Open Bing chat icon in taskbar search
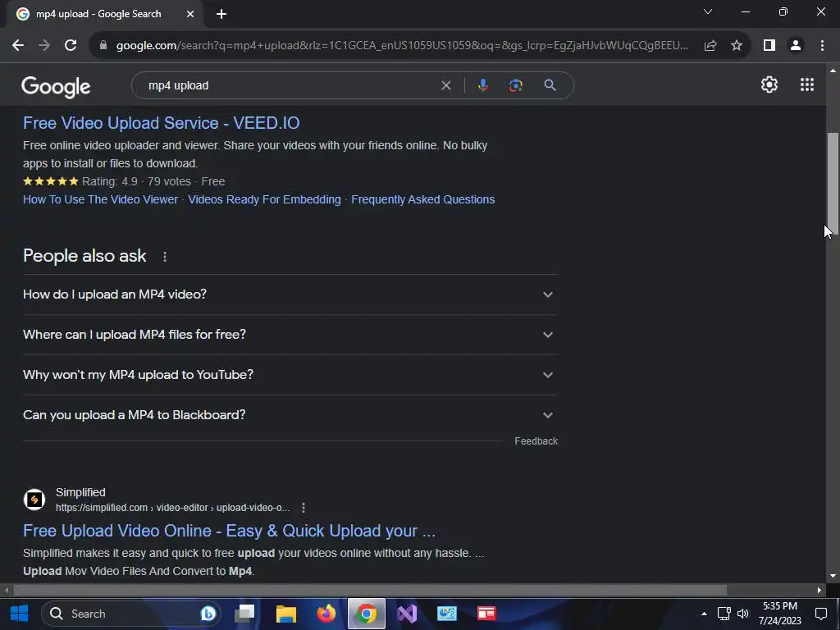This screenshot has width=840, height=630. pos(208,614)
